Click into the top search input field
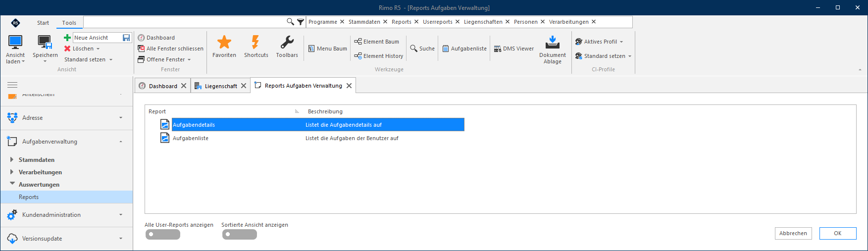868x251 pixels. (185, 22)
